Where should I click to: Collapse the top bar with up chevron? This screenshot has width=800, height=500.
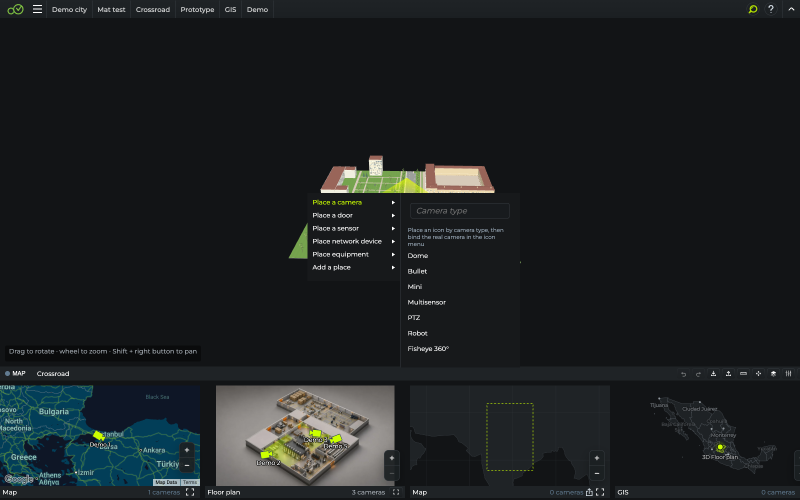tap(791, 9)
